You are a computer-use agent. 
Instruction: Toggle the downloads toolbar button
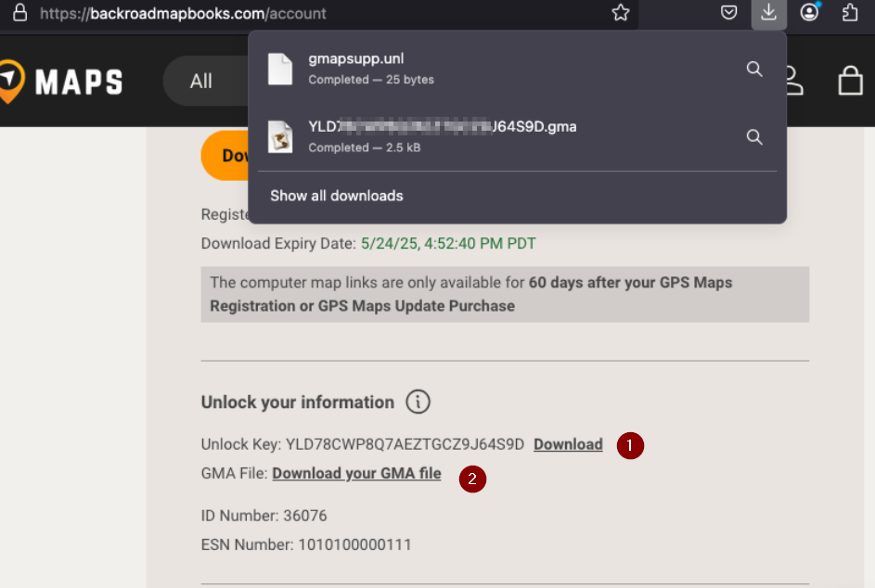coord(769,12)
